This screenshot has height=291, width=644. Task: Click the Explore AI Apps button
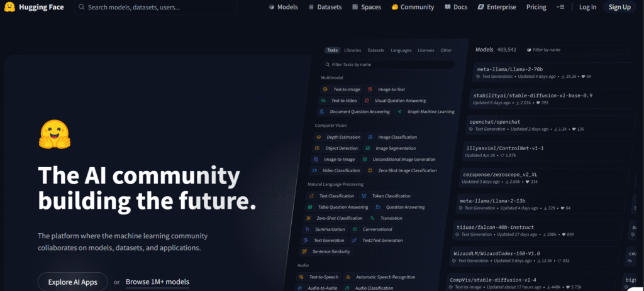73,282
